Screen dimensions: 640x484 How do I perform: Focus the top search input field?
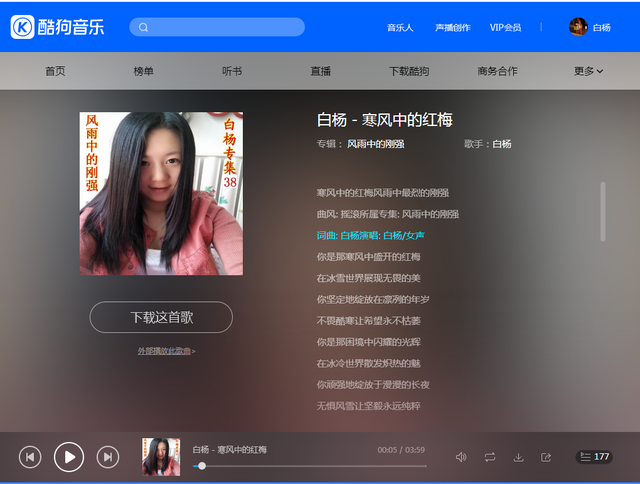click(x=217, y=27)
